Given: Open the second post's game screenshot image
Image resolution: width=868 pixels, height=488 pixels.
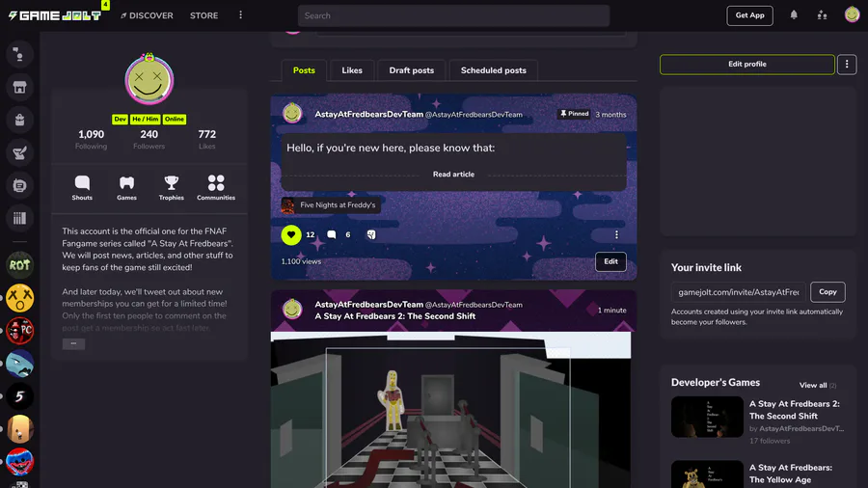Looking at the screenshot, I should (x=450, y=410).
